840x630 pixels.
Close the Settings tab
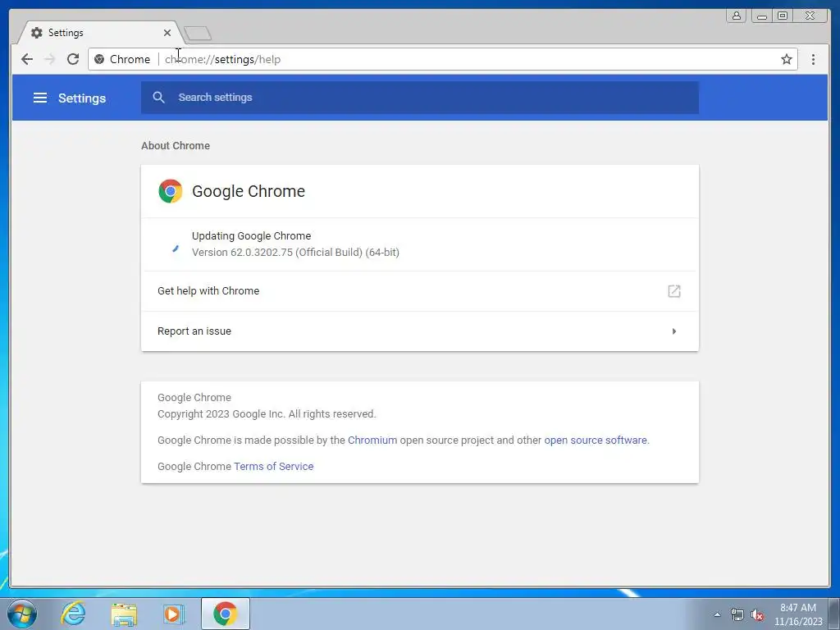click(167, 33)
